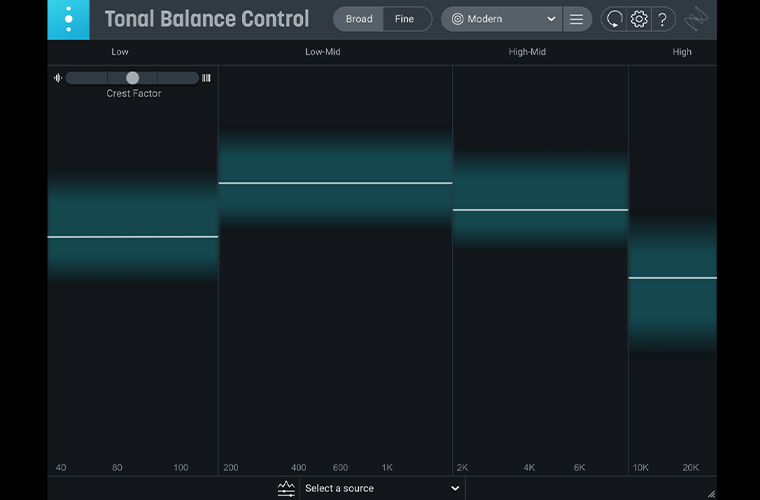Click the reset circular arrow icon
Viewport: 760px width, 500px height.
(614, 19)
